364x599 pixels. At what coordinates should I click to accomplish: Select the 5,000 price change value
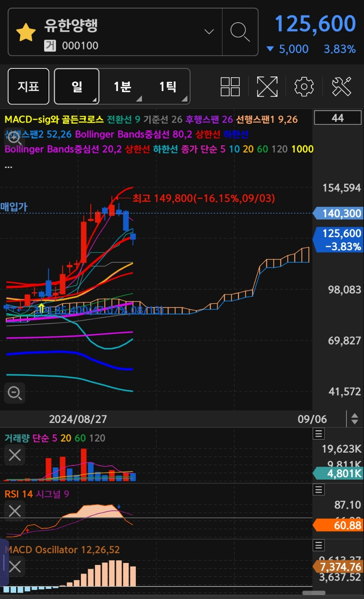tap(294, 49)
